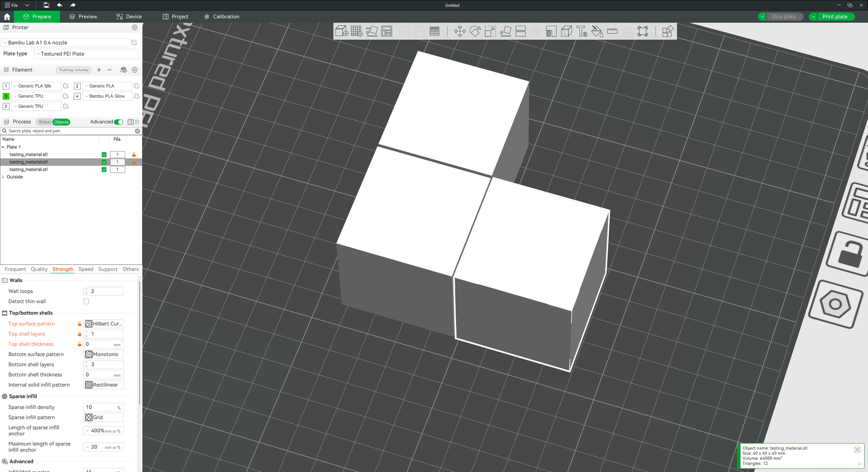Click the Flushing volumes button
This screenshot has width=868, height=472.
point(74,70)
